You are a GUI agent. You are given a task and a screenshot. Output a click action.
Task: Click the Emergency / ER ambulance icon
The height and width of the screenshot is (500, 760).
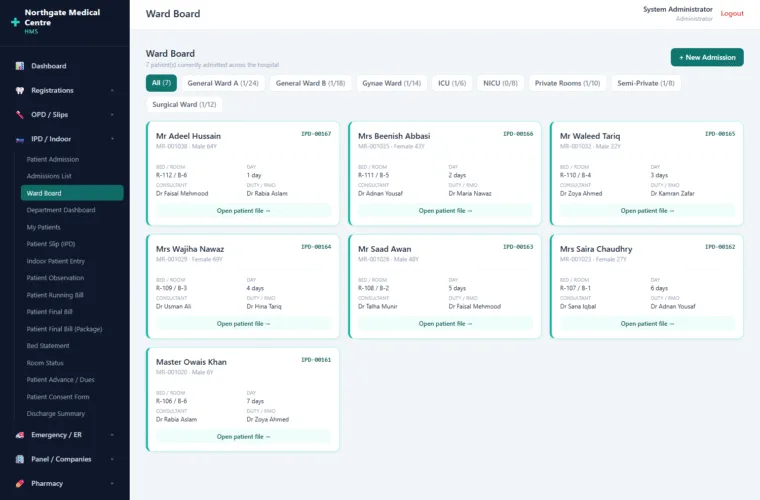(19, 435)
